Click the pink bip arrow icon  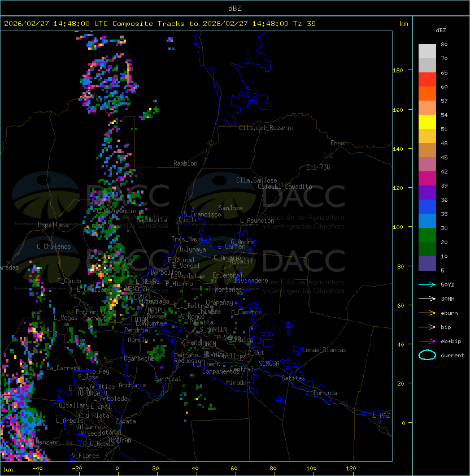point(427,327)
